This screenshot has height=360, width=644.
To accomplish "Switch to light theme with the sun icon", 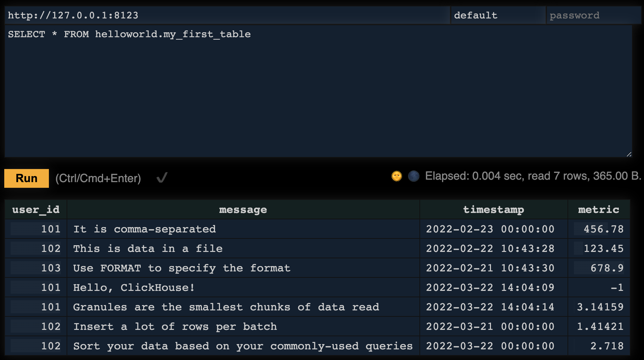I will (x=397, y=176).
